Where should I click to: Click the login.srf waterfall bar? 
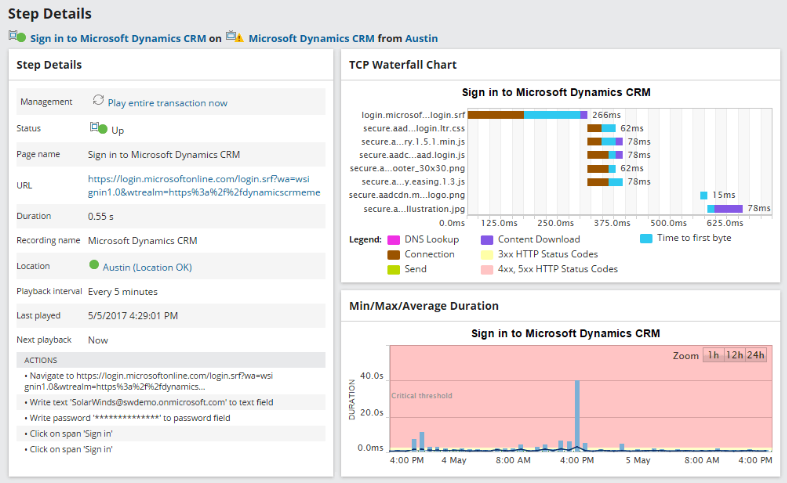[527, 115]
